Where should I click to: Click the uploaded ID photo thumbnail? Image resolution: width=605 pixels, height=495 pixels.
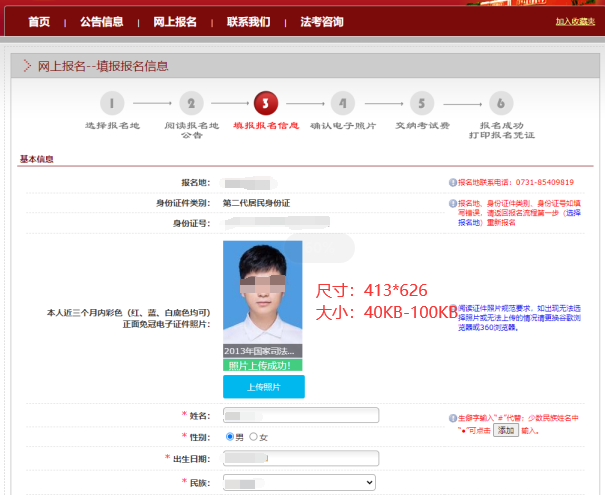pos(262,292)
